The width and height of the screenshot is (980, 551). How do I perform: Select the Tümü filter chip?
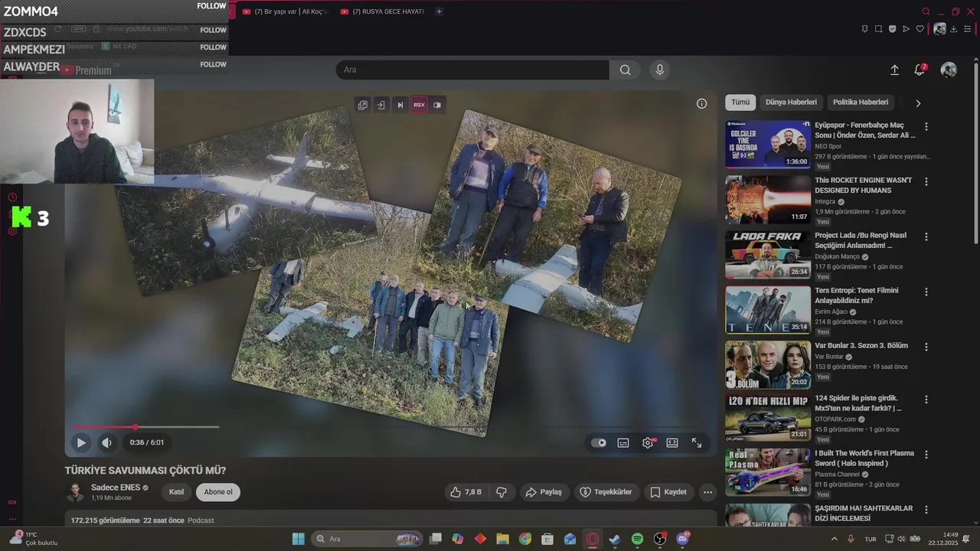tap(740, 102)
